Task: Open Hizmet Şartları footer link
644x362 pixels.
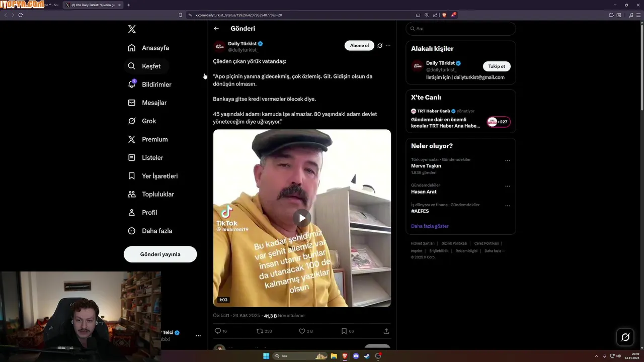Action: point(423,243)
